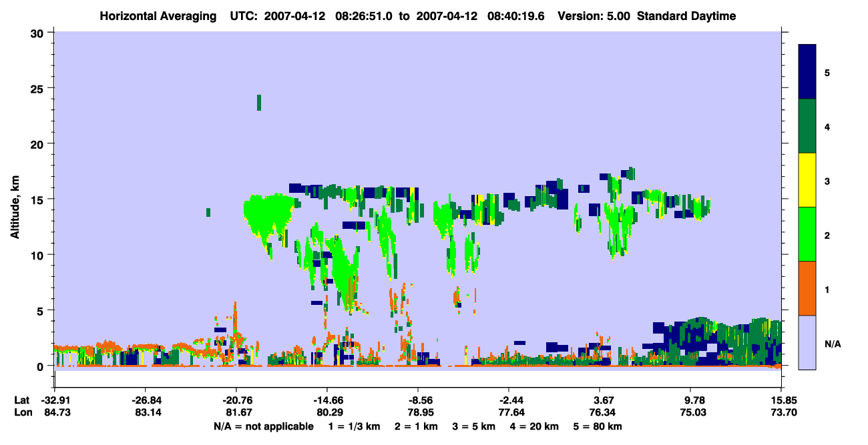This screenshot has height=445, width=868.
Task: Click the yellow colorbar segment labeled 3
Action: point(807,180)
